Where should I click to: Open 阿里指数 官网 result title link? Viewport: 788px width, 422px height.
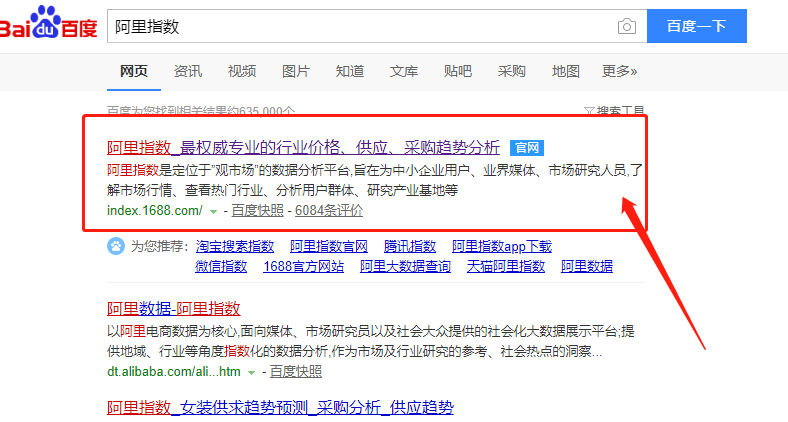pyautogui.click(x=304, y=148)
